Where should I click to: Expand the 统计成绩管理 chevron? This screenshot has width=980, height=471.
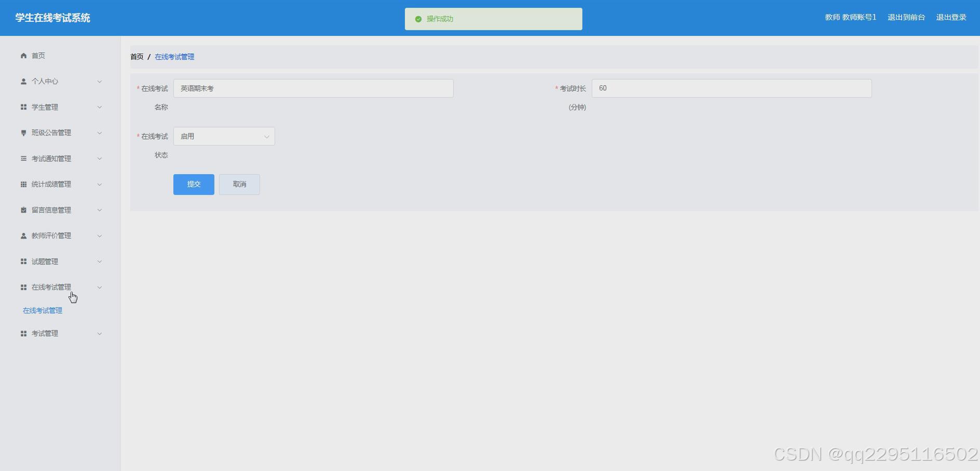point(100,184)
